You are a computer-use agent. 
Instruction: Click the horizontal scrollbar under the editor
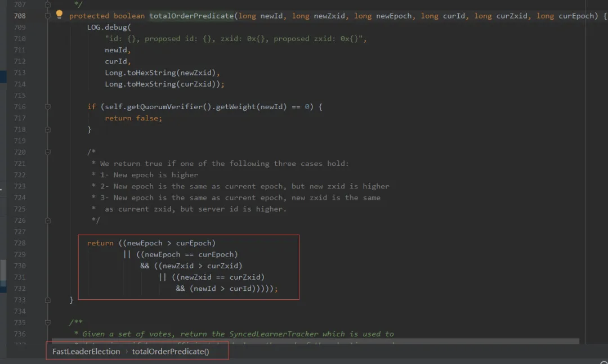315,341
